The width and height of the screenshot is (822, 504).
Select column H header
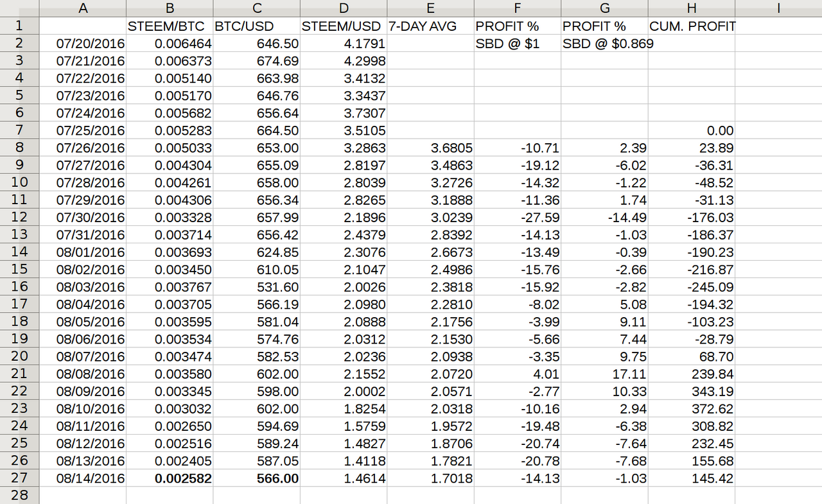click(692, 8)
